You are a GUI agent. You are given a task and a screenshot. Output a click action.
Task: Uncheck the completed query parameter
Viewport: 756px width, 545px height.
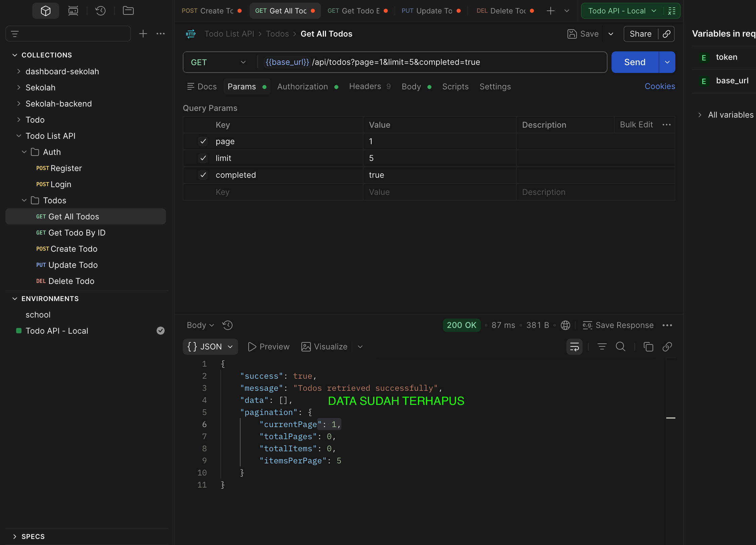203,175
